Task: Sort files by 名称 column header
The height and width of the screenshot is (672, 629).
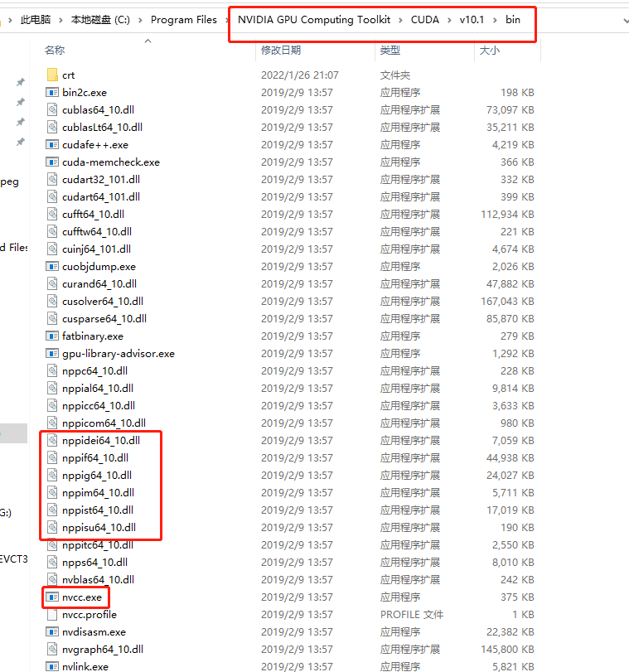Action: point(55,51)
